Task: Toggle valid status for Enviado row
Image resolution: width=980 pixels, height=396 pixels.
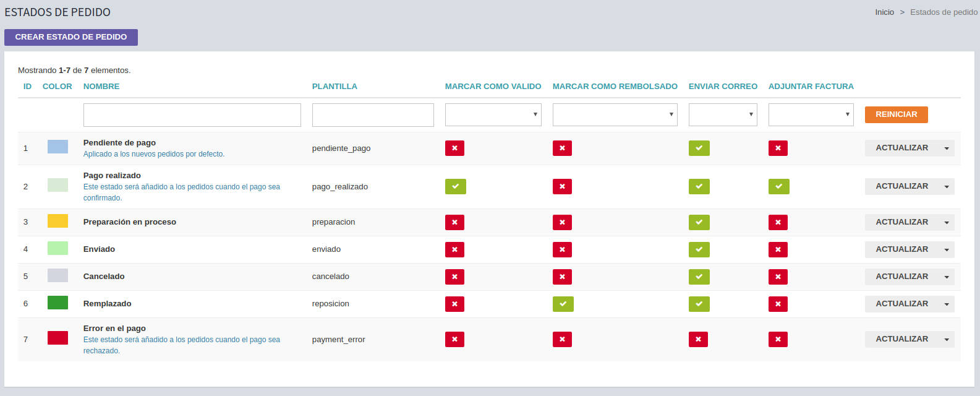Action: pos(454,249)
